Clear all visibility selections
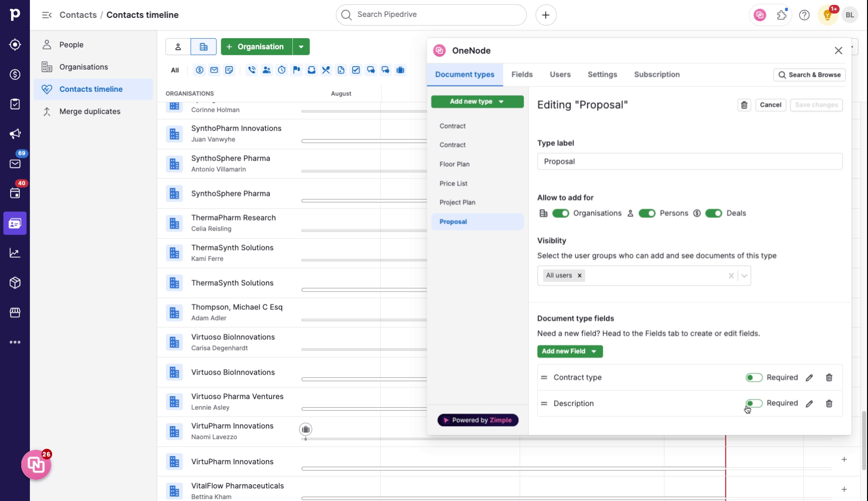 731,276
